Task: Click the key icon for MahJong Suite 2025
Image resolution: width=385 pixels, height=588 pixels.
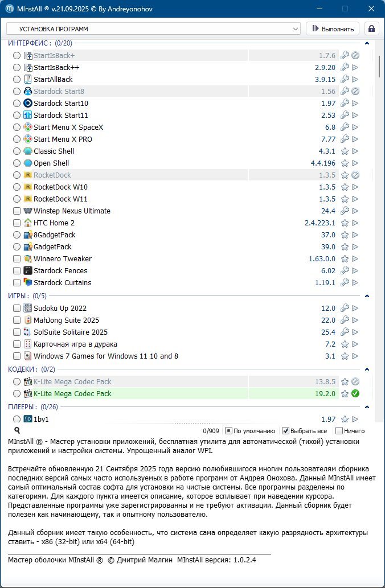Action: pyautogui.click(x=344, y=320)
